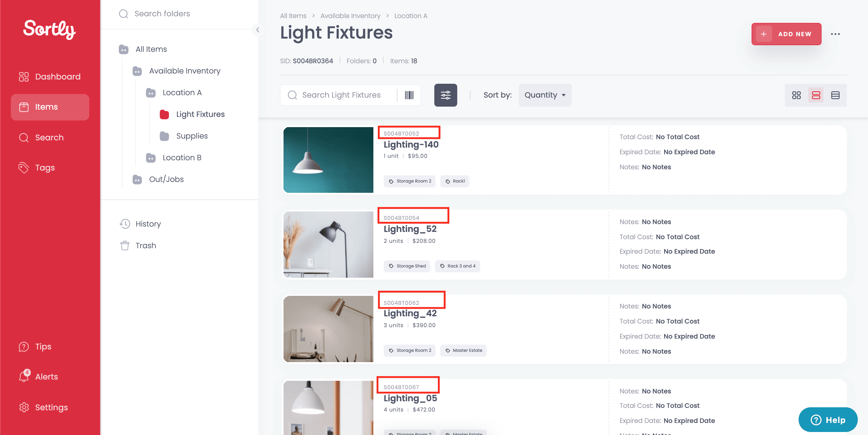Screen dimensions: 868x435
Task: Open the more options ellipsis menu
Action: (x=836, y=34)
